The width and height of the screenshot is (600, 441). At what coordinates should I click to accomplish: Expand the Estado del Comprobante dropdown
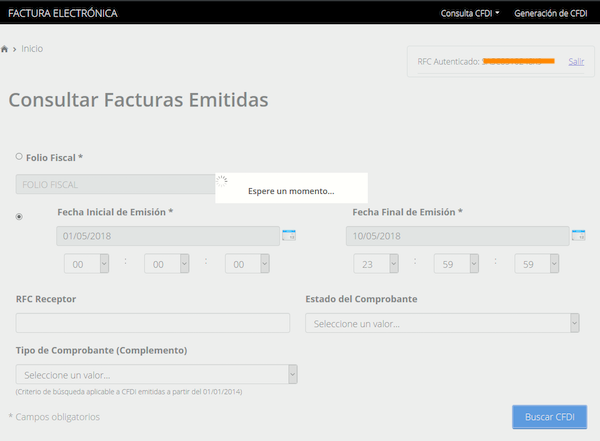tap(442, 323)
